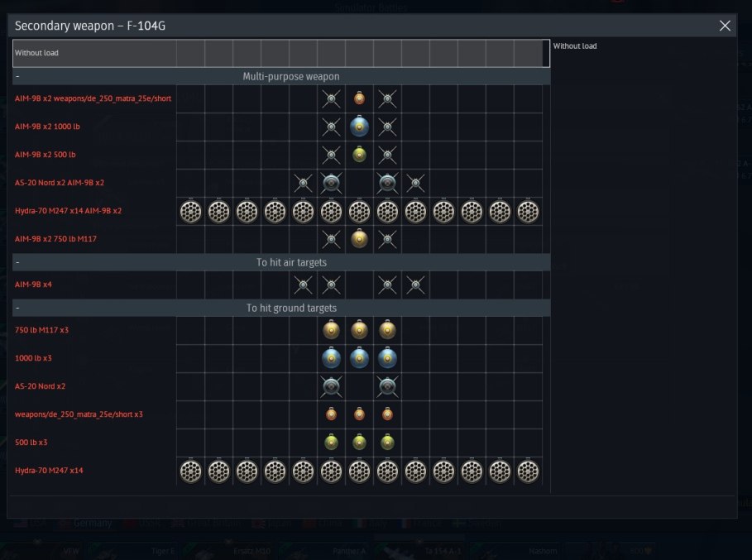
Task: Click left gold bomb in 750 lb M117 x3 row
Action: click(332, 330)
